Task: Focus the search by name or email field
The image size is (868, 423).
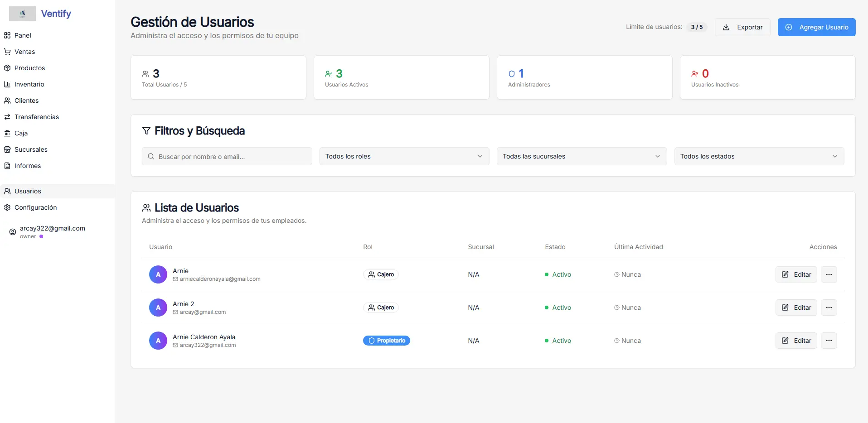Action: pos(227,156)
